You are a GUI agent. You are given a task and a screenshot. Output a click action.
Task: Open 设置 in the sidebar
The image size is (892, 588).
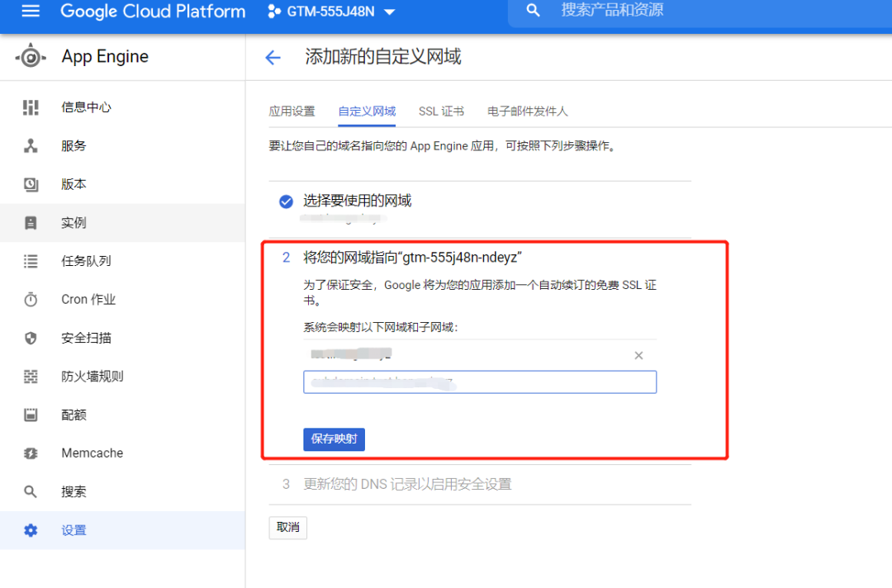point(74,530)
